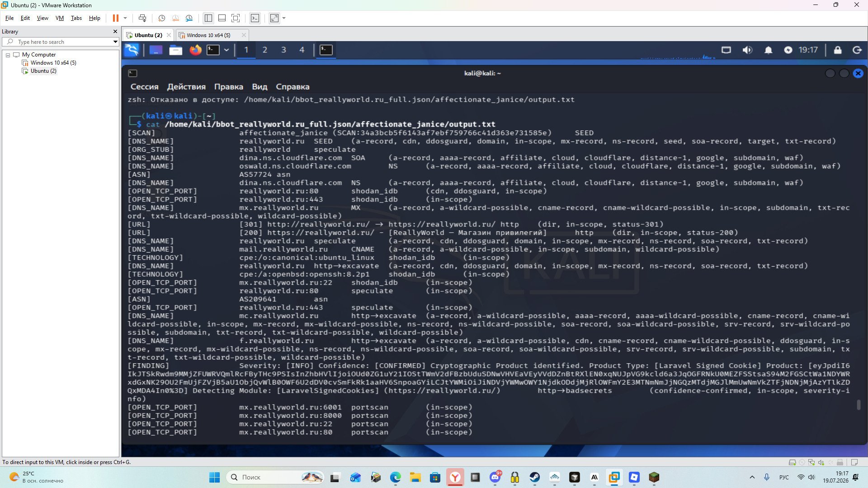Click the terminal vertical scrollbar handle

tap(859, 405)
